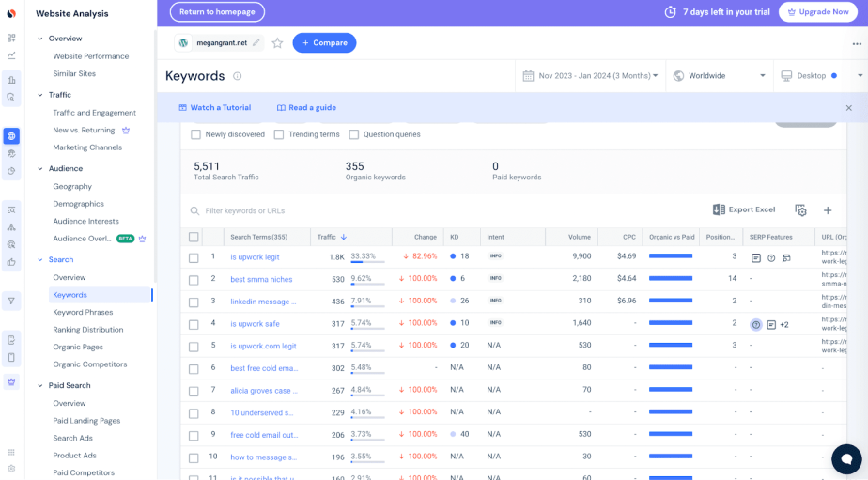Sort by the Volume column header
The width and height of the screenshot is (868, 480).
click(579, 237)
